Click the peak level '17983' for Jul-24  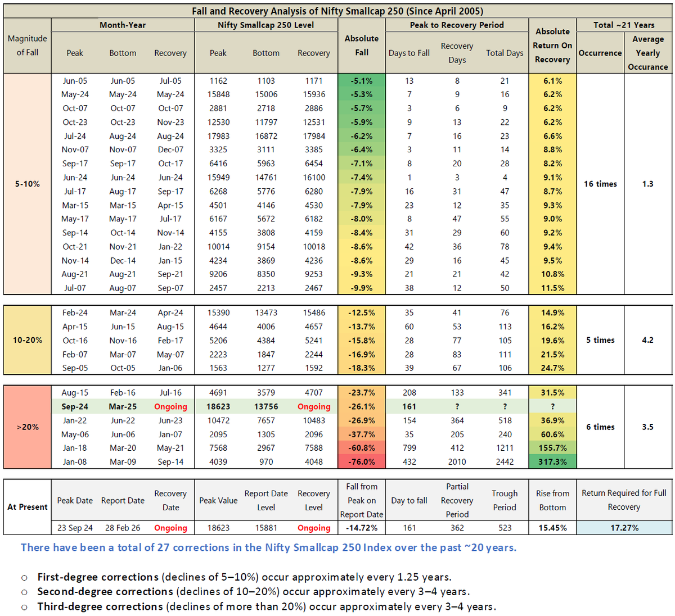click(x=218, y=136)
